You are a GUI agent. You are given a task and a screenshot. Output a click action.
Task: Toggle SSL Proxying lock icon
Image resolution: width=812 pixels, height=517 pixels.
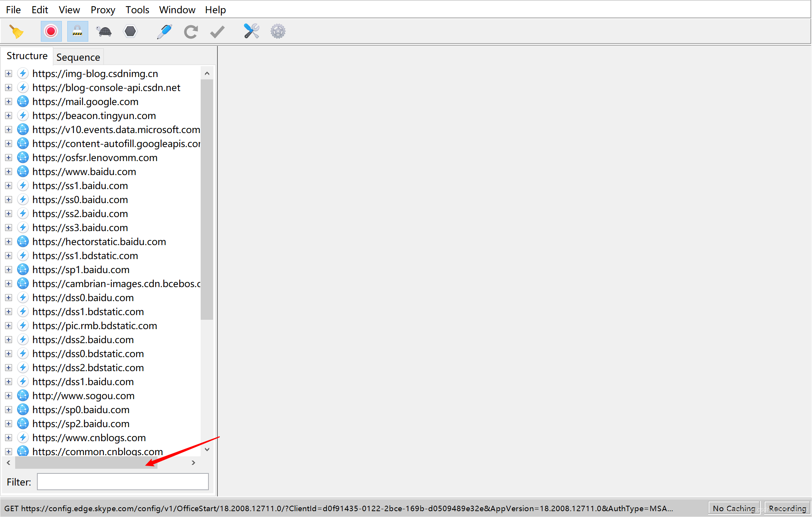77,32
